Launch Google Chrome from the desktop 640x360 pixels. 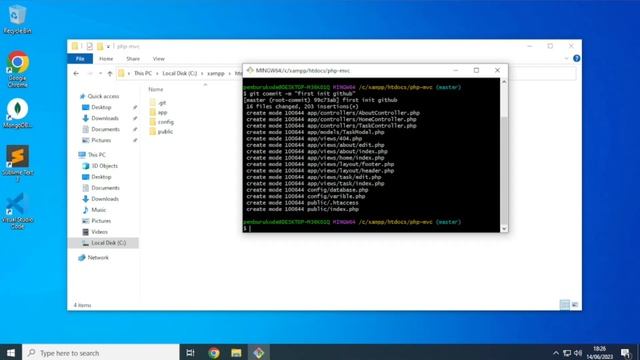[18, 69]
